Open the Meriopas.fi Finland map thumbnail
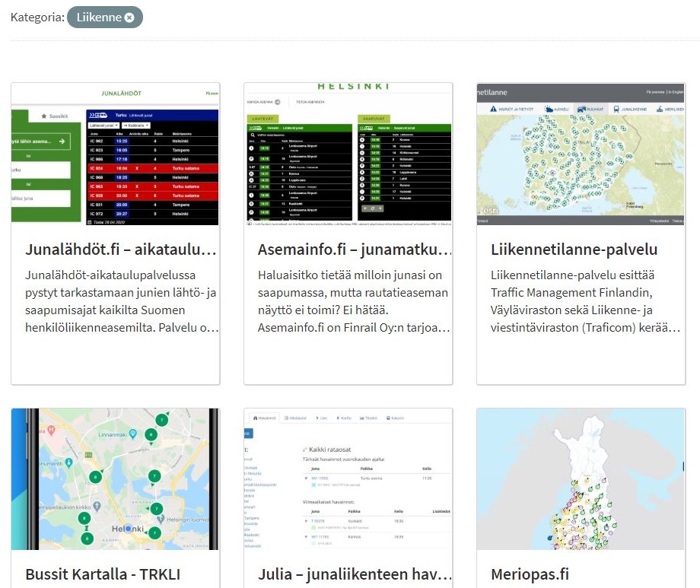The height and width of the screenshot is (588, 700). point(581,479)
